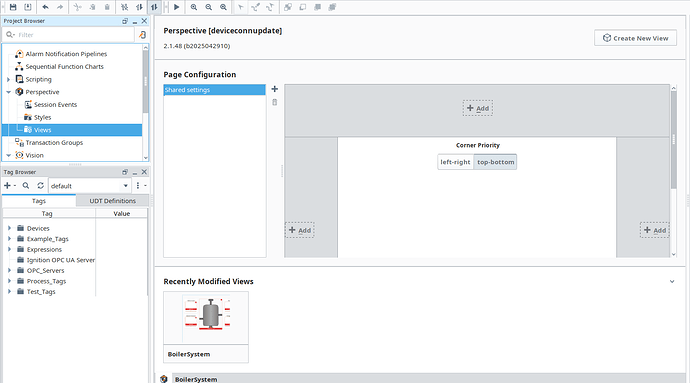Screen dimensions: 690x383
Task: Refresh the Tag Browser with refresh icon
Action: (x=40, y=186)
